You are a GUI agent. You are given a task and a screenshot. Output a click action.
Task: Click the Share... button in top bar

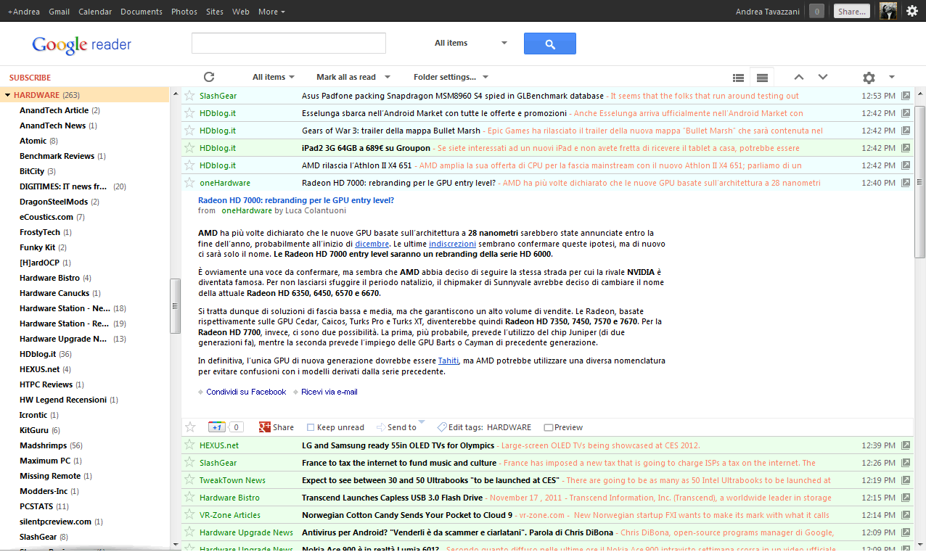pyautogui.click(x=851, y=11)
